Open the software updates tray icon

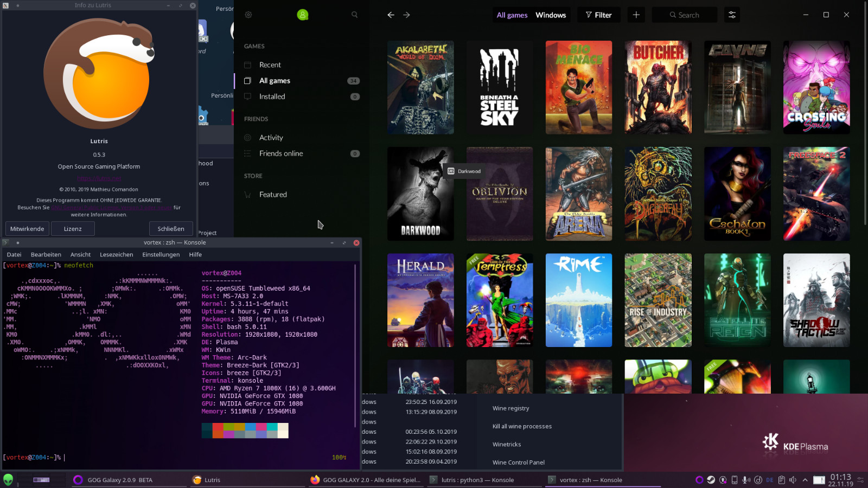[x=723, y=480]
